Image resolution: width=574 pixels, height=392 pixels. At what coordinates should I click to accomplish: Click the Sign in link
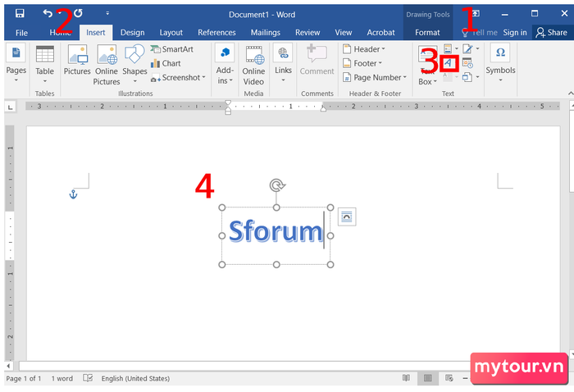(515, 33)
